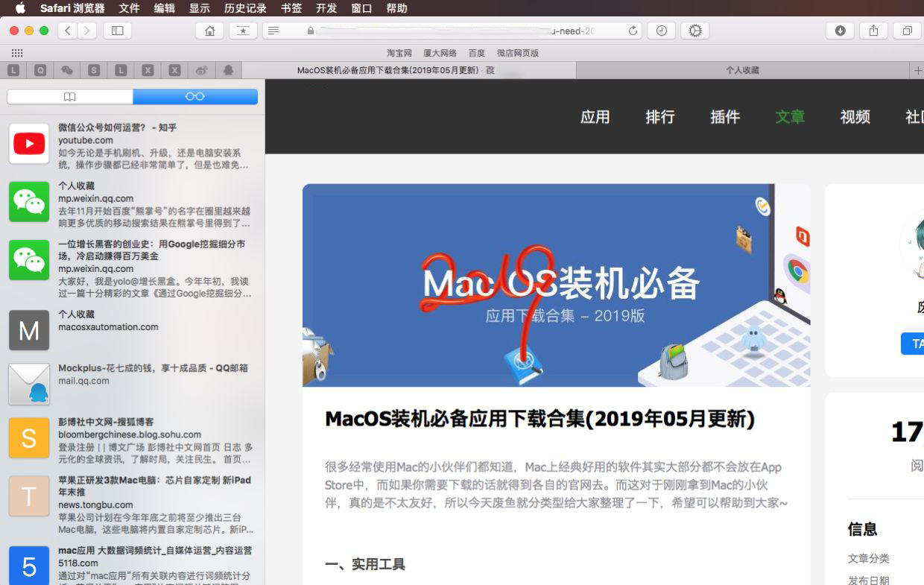Viewport: 924px width, 585px height.
Task: Go back to the previous page
Action: tap(68, 31)
